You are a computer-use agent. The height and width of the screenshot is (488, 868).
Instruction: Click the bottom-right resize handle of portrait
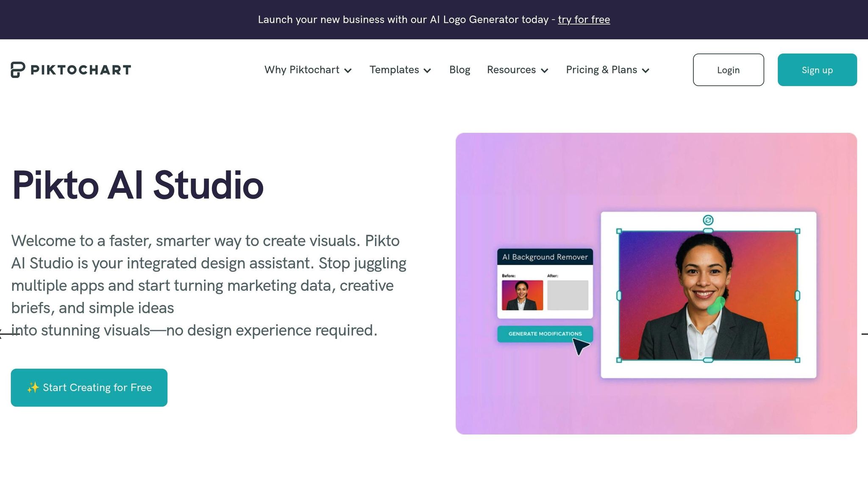coord(797,360)
